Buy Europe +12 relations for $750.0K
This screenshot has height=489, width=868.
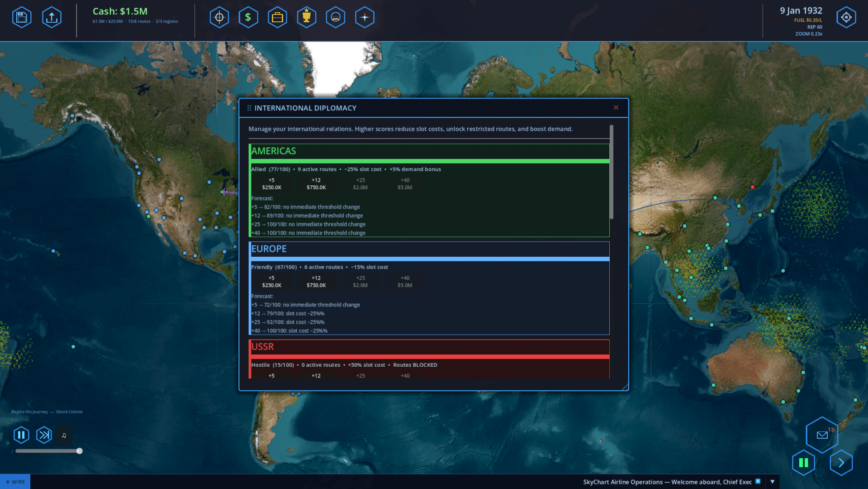316,282
